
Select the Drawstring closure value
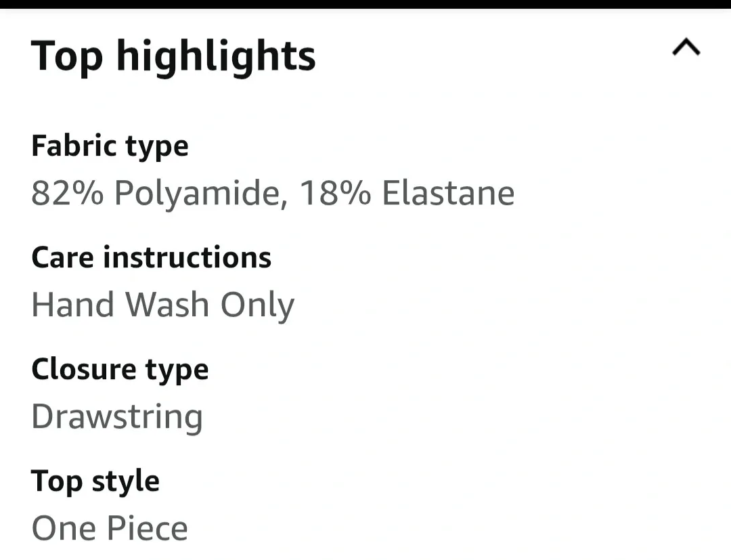(117, 417)
